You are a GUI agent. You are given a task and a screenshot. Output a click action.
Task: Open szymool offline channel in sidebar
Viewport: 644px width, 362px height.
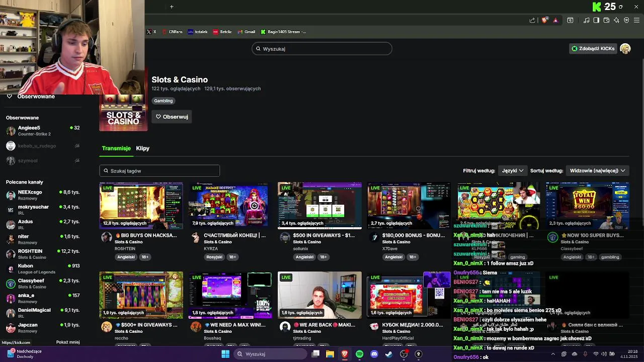(43, 160)
